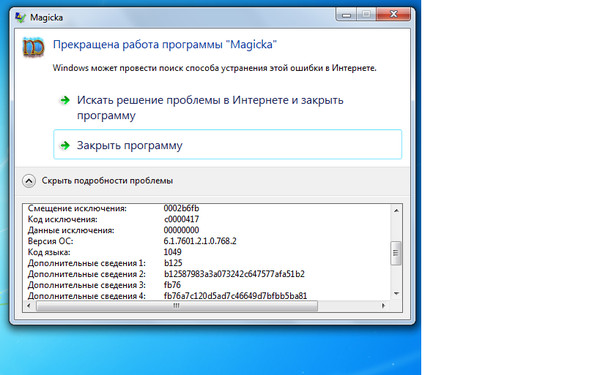The width and height of the screenshot is (600, 375).
Task: Select the exception data value 00000000
Action: coord(181,230)
